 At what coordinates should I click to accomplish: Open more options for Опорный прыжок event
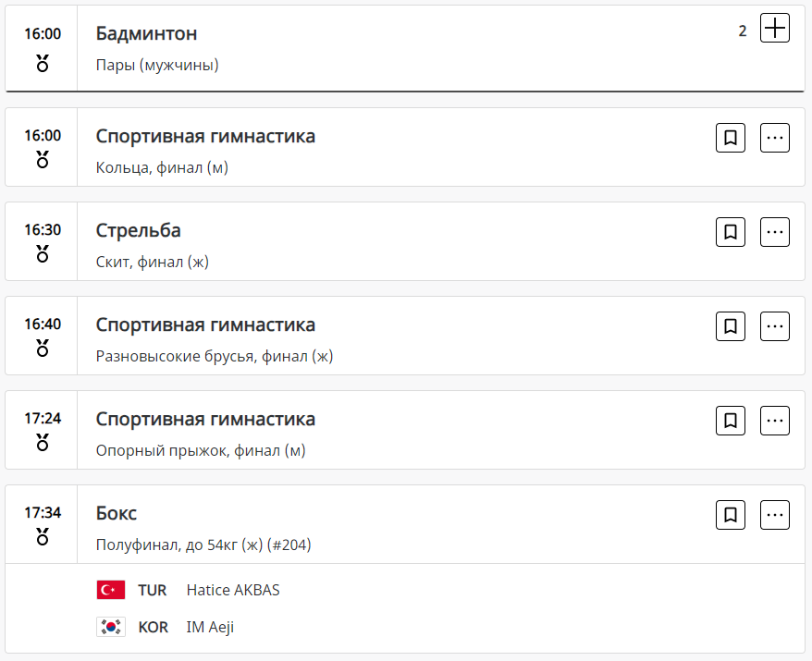click(774, 421)
